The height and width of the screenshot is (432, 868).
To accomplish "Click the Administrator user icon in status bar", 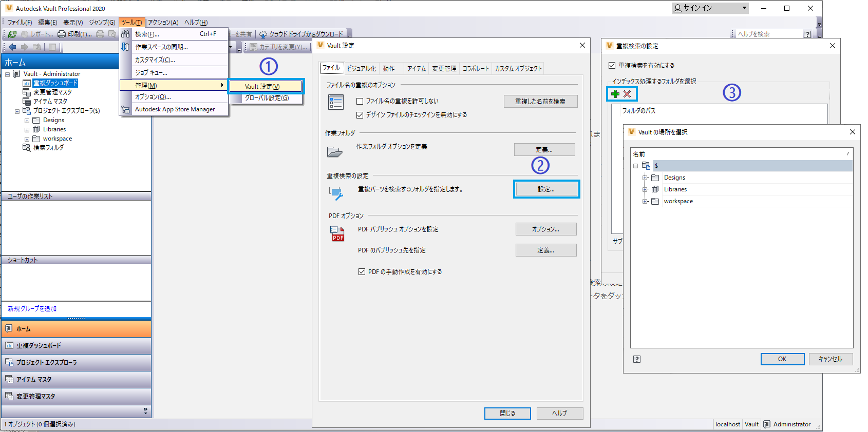I will tap(767, 424).
